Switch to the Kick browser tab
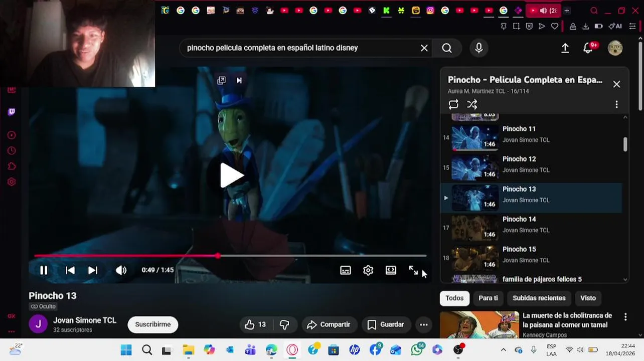The width and height of the screenshot is (644, 361). pos(386,11)
